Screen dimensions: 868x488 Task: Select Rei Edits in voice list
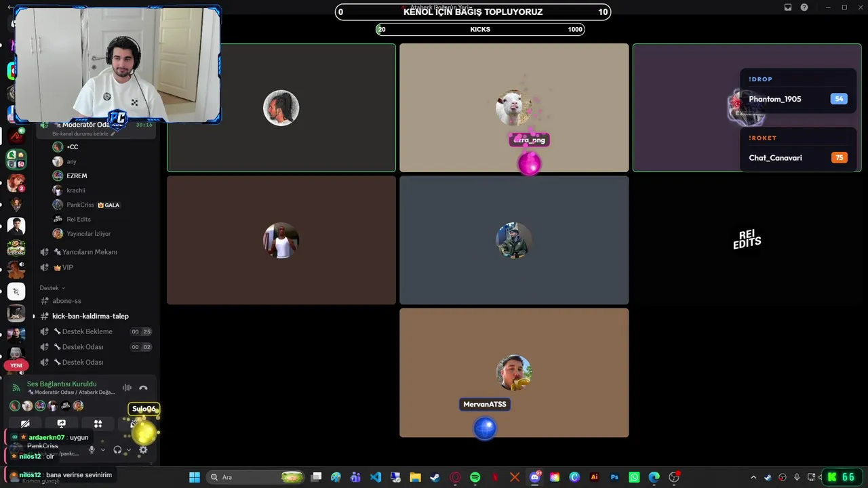point(102,219)
